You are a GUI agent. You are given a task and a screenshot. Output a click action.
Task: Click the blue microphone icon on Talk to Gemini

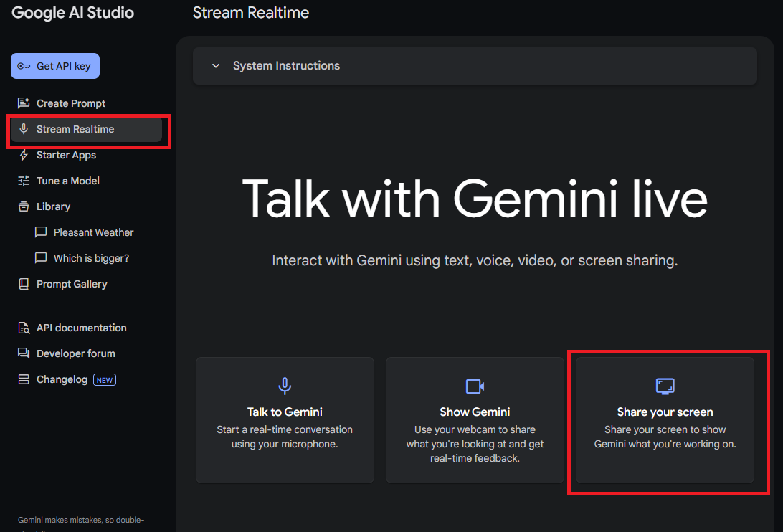tap(285, 386)
